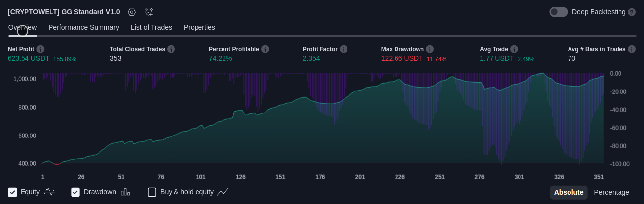This screenshot has width=644, height=204.
Task: Click the Avg Trade info icon
Action: (x=514, y=49)
